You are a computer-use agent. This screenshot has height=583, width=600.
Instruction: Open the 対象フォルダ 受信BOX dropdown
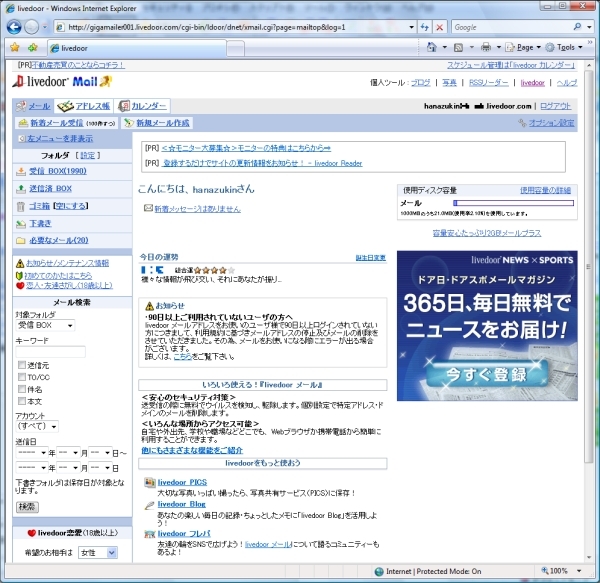(45, 325)
